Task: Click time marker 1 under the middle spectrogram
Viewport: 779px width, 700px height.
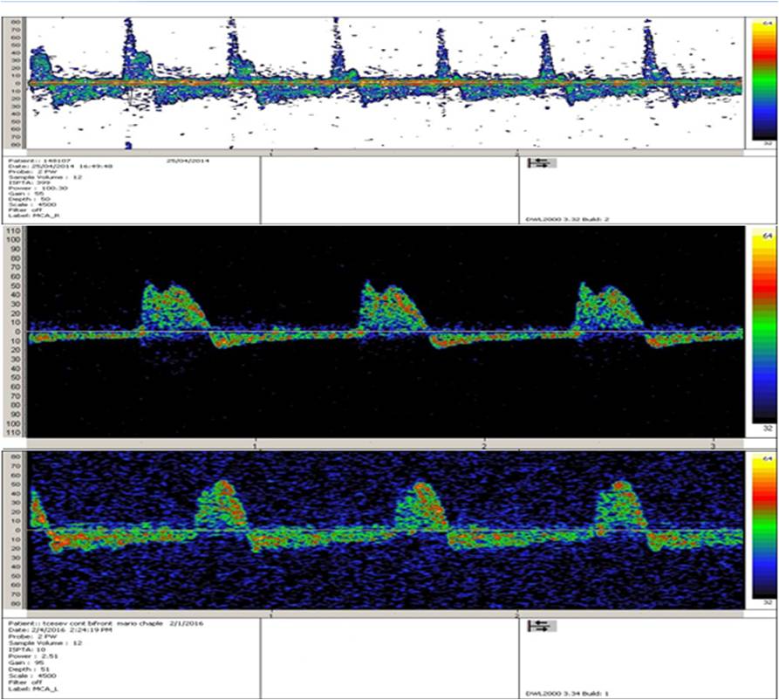Action: click(x=254, y=445)
